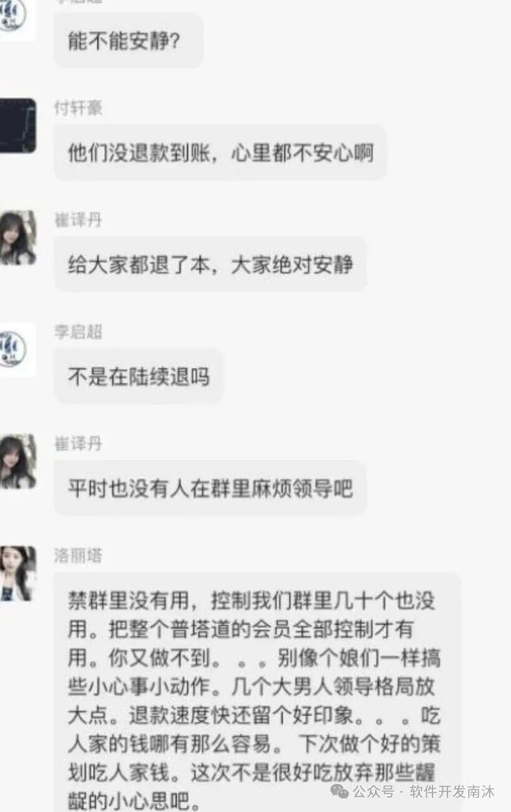Click the sender name 付轩豪

click(78, 108)
